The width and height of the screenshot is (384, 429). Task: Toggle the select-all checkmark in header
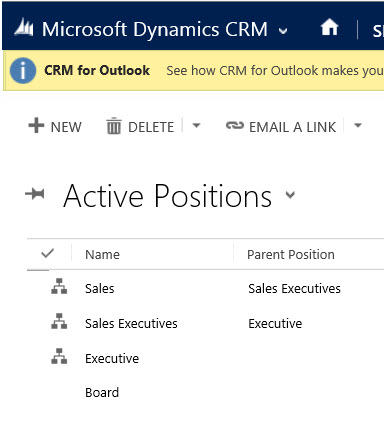pyautogui.click(x=47, y=254)
